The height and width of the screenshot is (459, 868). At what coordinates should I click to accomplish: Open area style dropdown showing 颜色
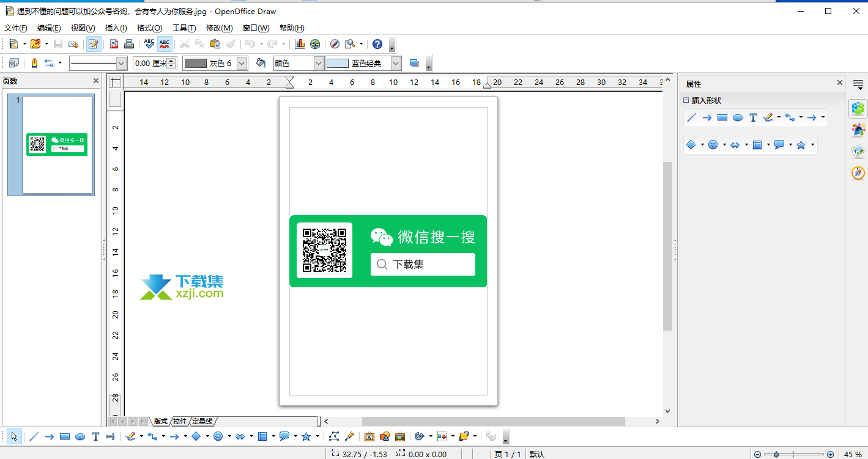(319, 63)
